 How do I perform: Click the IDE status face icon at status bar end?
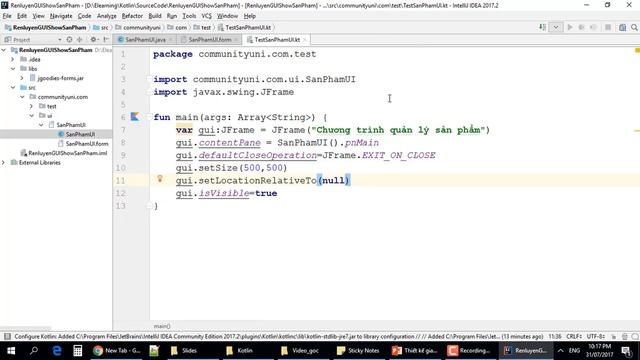[x=635, y=336]
